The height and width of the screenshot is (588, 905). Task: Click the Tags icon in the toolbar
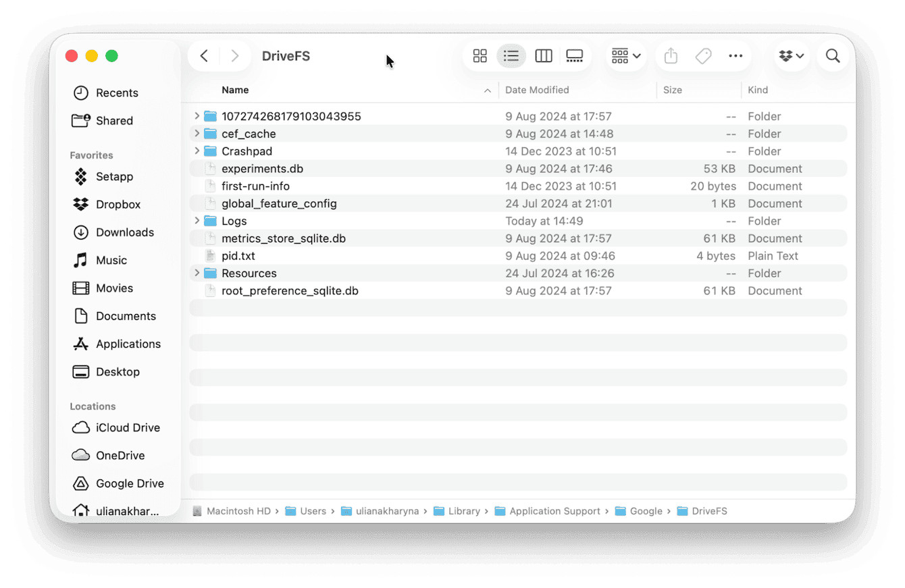coord(703,55)
